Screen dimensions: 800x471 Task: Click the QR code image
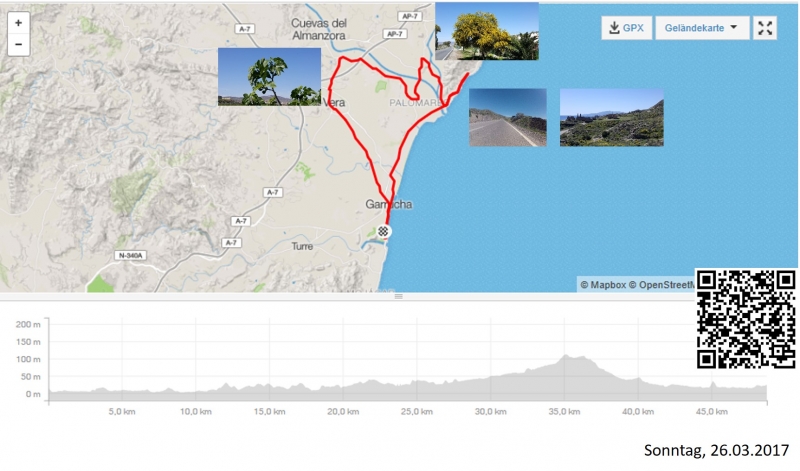click(746, 319)
